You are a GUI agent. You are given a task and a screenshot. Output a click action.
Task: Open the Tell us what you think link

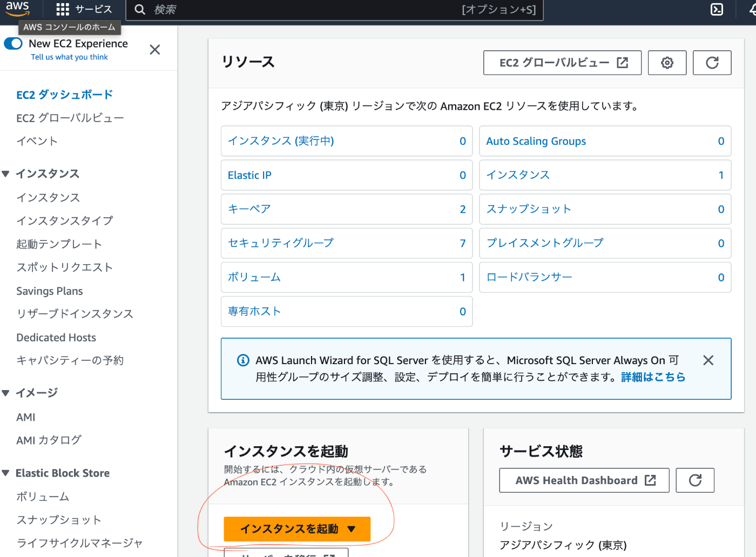click(69, 57)
